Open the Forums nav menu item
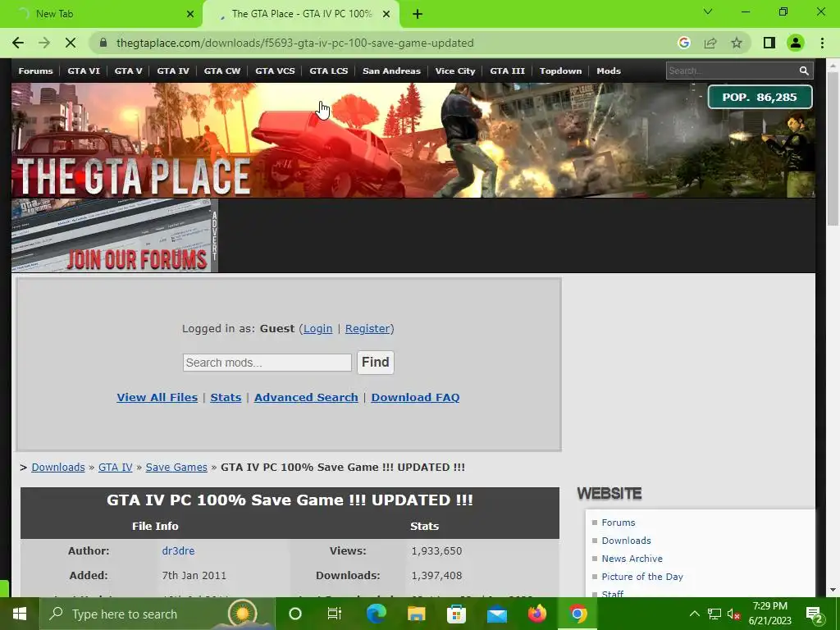This screenshot has height=630, width=840. [x=35, y=71]
